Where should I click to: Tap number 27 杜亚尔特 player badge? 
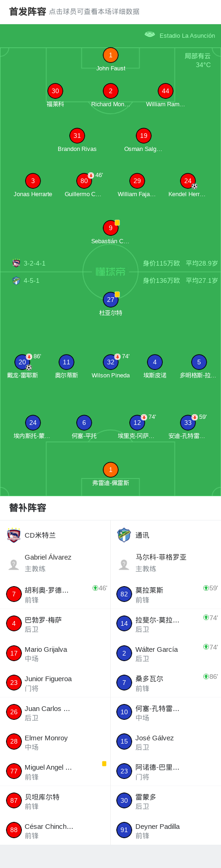pos(110,300)
